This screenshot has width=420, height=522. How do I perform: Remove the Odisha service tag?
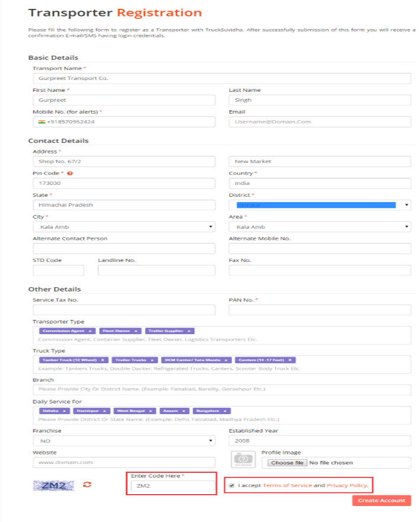(x=63, y=411)
